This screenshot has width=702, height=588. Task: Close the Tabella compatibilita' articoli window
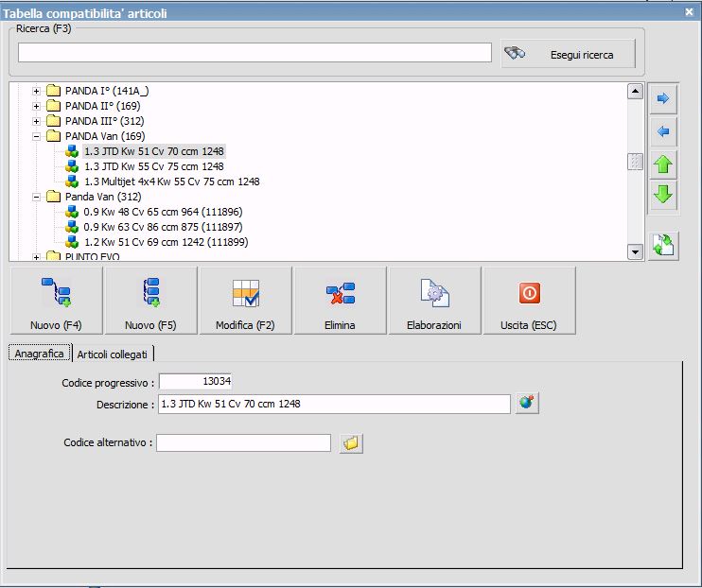pyautogui.click(x=689, y=12)
